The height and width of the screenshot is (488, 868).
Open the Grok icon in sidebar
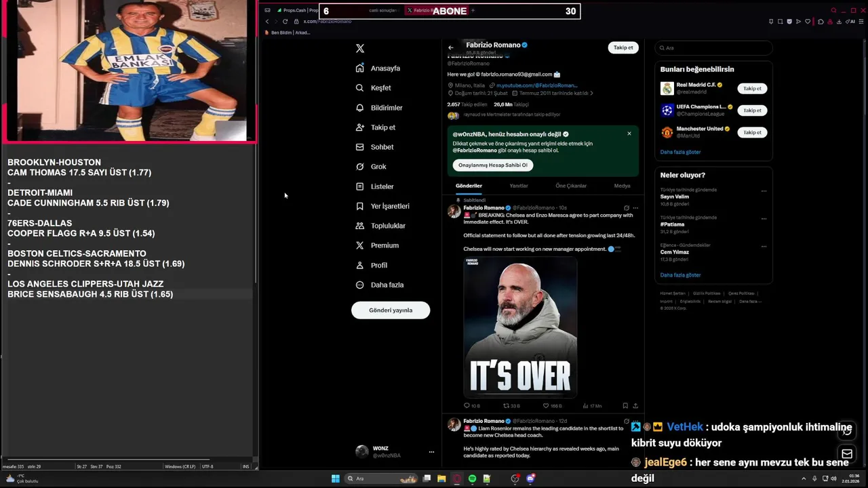(360, 167)
